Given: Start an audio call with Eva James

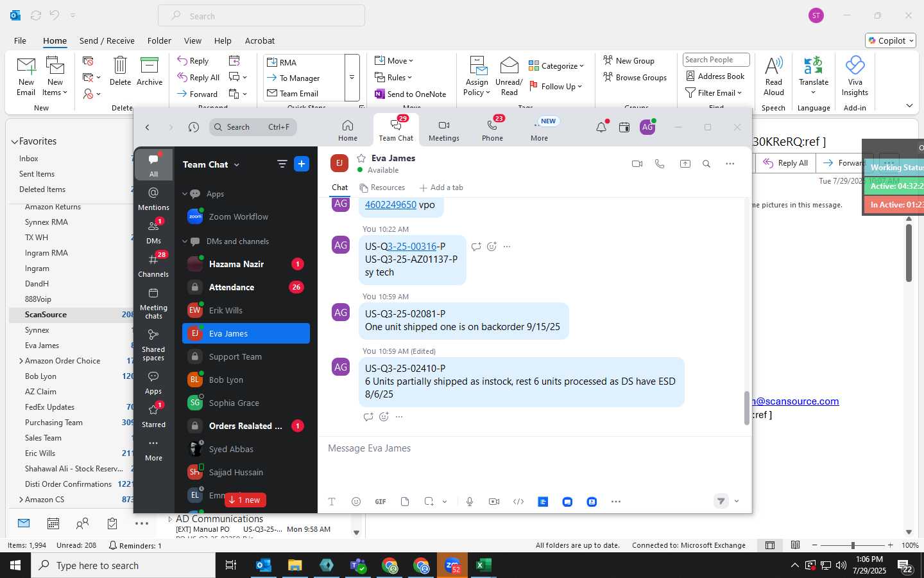Looking at the screenshot, I should [660, 164].
